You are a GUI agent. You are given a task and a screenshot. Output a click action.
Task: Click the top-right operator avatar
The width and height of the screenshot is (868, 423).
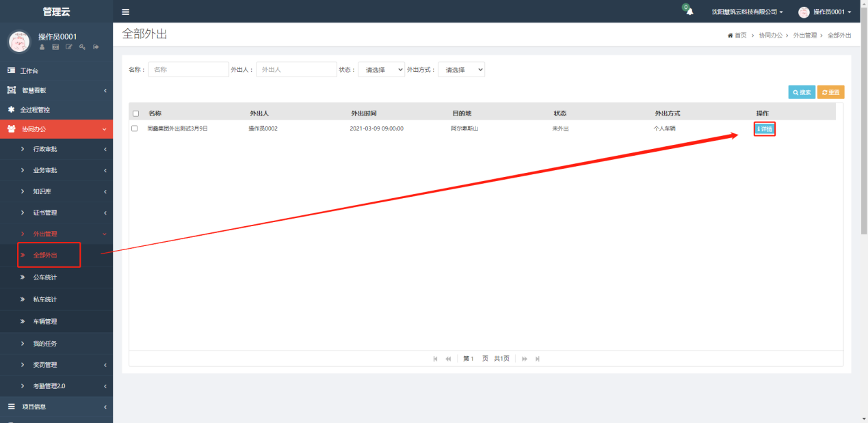click(x=804, y=12)
